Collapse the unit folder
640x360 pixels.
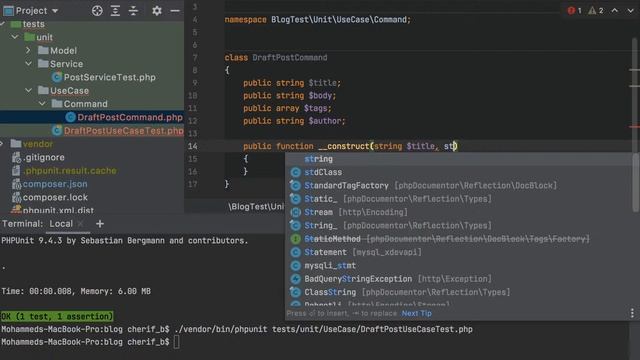pos(15,37)
